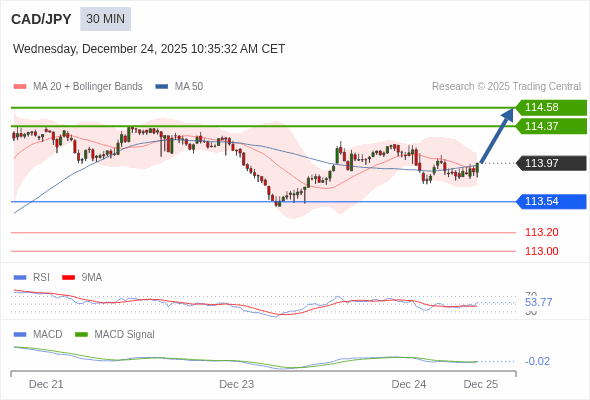
Task: Click the 113.97 current price tag
Action: click(x=551, y=163)
